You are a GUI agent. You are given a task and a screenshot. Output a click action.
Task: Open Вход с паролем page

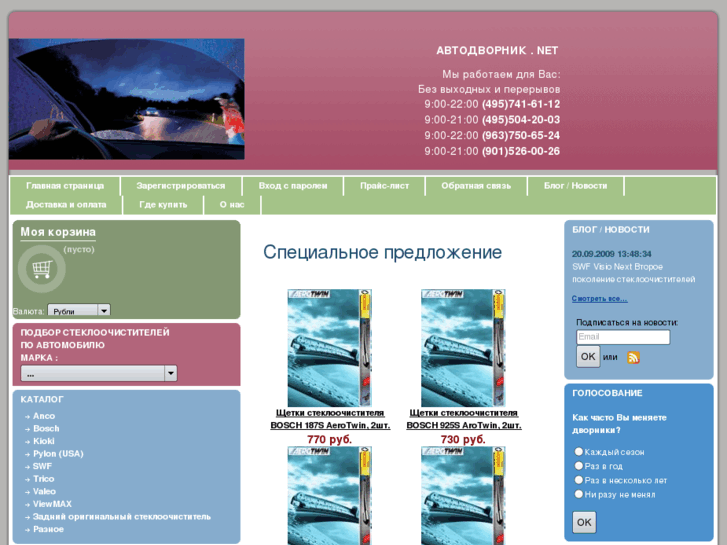(293, 186)
